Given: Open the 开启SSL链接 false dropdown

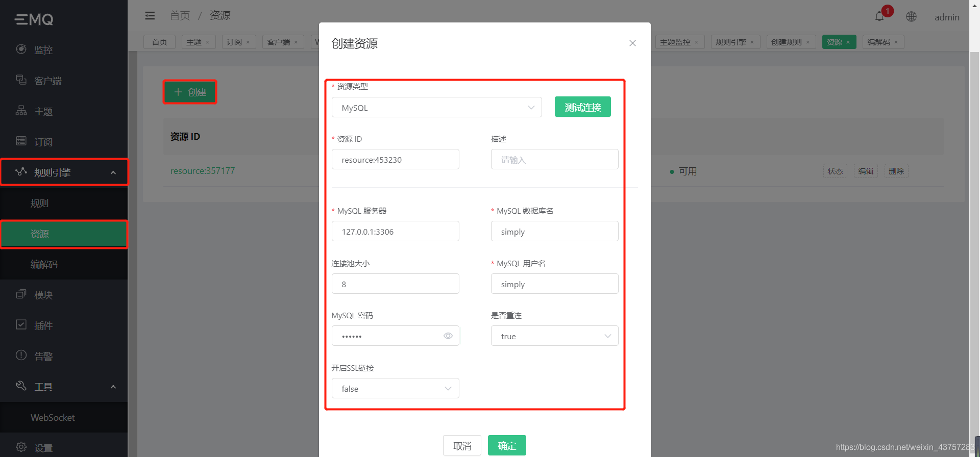Looking at the screenshot, I should pos(396,388).
